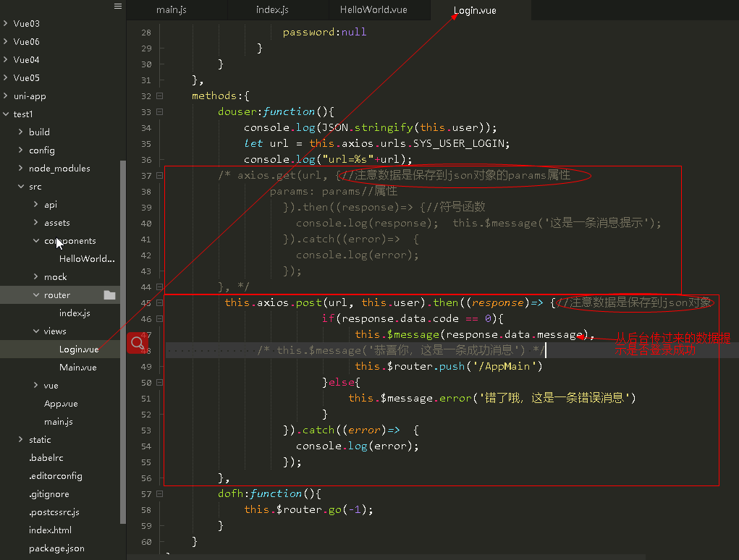Viewport: 739px width, 560px height.
Task: Open App.vue in the file tree
Action: coord(61,403)
